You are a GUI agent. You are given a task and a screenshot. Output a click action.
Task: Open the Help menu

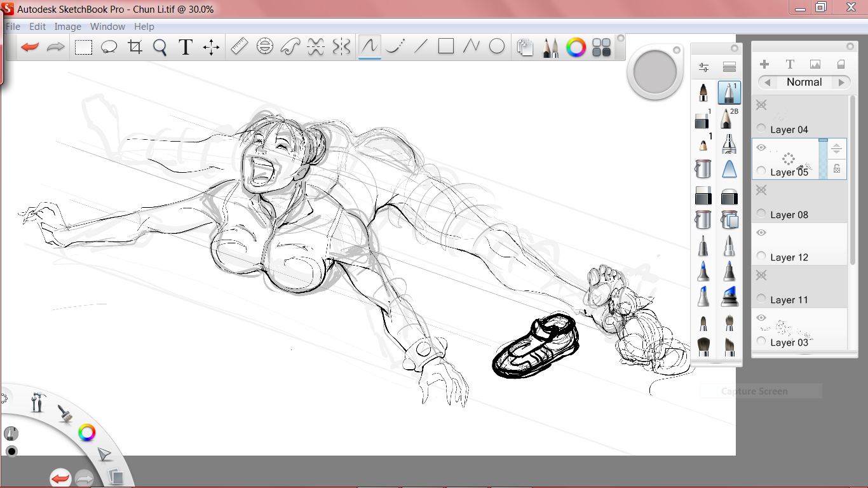coord(144,27)
